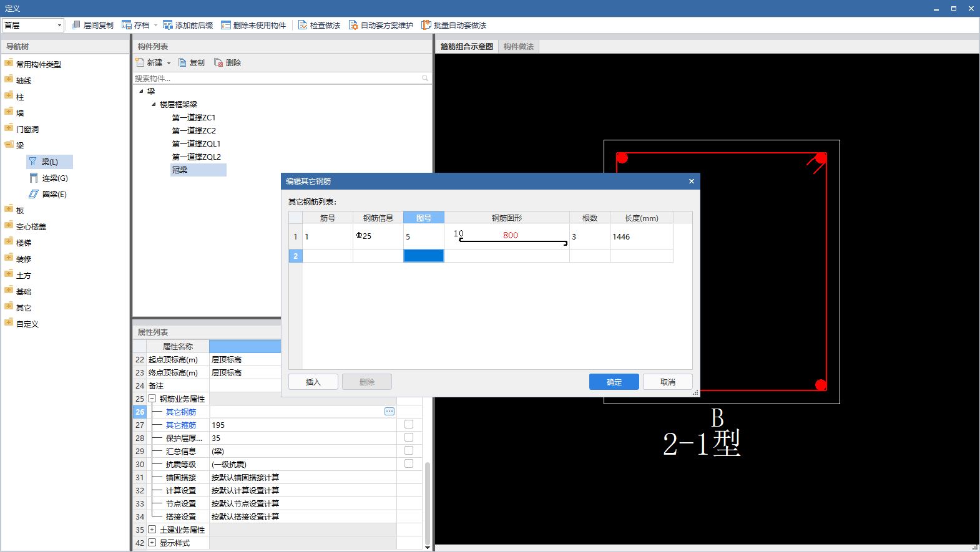This screenshot has height=552, width=980.
Task: Click the 图号 column header
Action: 424,218
